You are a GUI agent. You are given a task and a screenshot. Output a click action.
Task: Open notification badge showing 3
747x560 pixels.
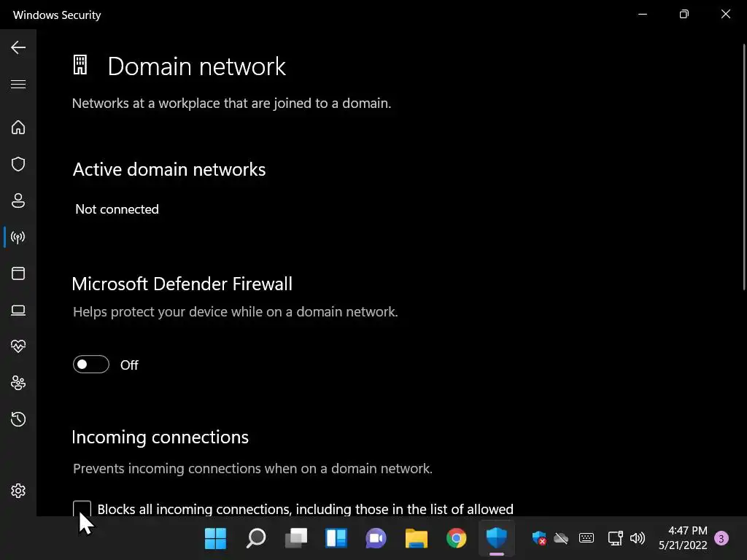click(x=721, y=538)
